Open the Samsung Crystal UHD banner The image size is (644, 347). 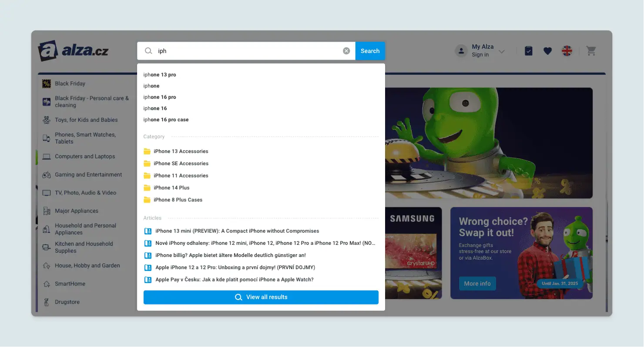413,253
